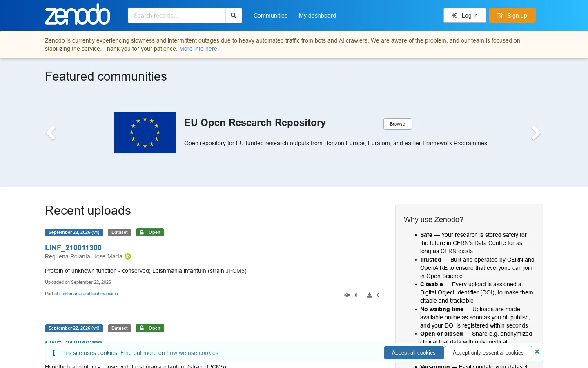Click the Open access badge of LINF_210011300
This screenshot has width=588, height=368.
click(x=150, y=232)
